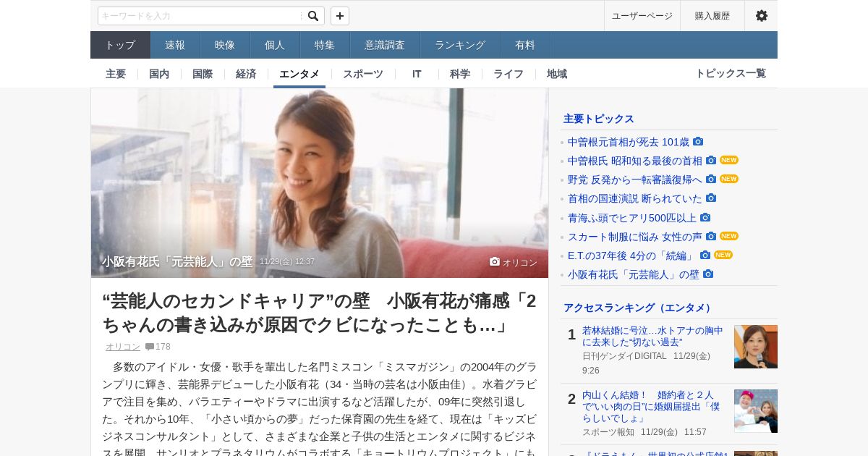
Task: Click camera icon beside sidebar 小阪有花氏 headline
Action: pyautogui.click(x=708, y=274)
